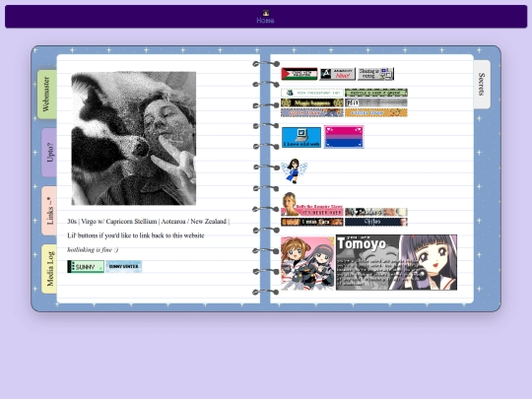The height and width of the screenshot is (399, 532).
Task: Click the blue-gray 'lover' blinkie
Action: (x=312, y=112)
